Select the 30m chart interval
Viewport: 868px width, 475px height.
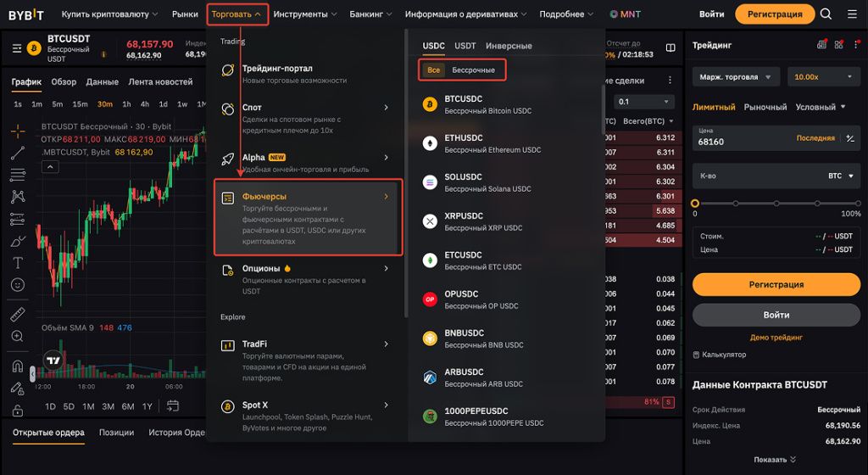point(104,104)
